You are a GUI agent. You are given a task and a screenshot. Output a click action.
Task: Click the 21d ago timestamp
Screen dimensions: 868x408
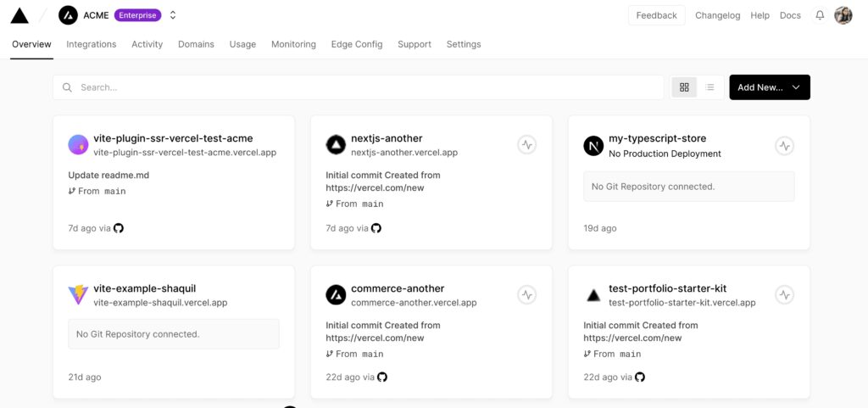coord(85,377)
